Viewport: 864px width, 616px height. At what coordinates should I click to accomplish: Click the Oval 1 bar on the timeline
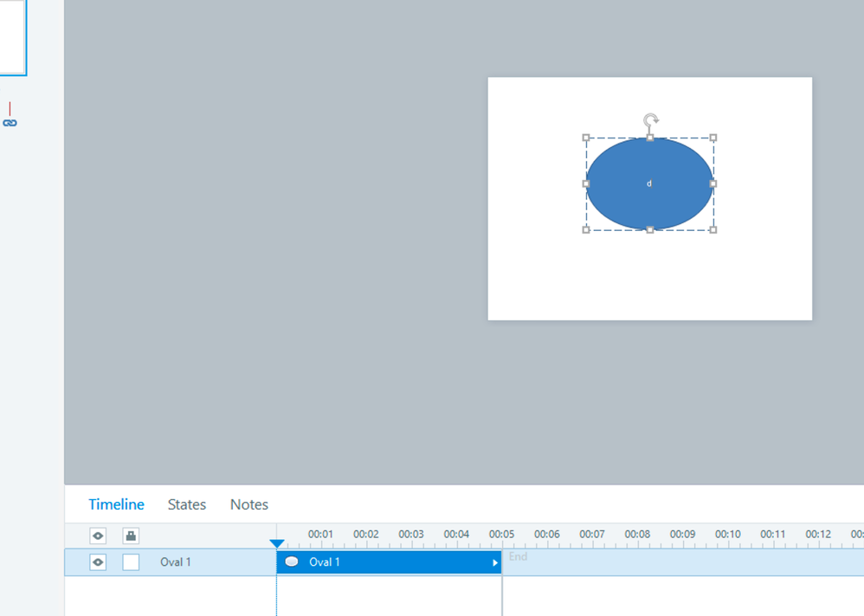389,562
